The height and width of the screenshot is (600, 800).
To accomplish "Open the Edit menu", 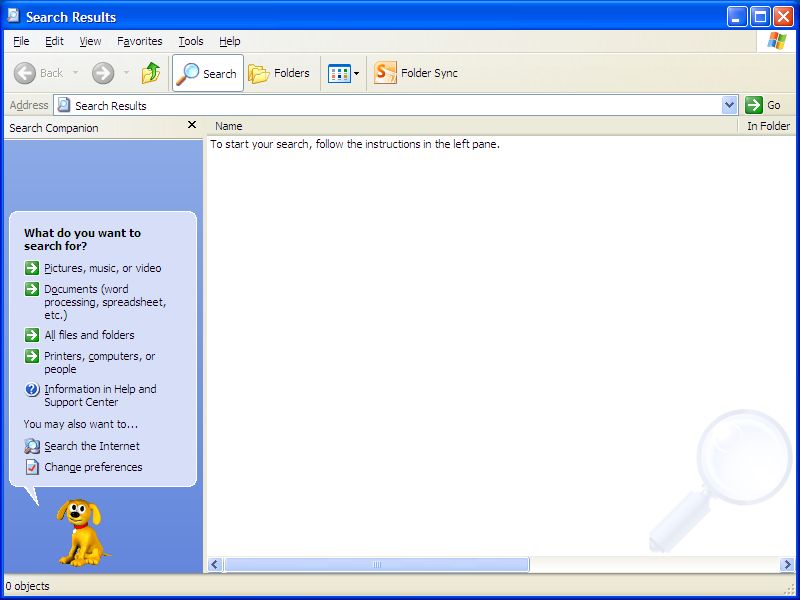I will [x=54, y=41].
